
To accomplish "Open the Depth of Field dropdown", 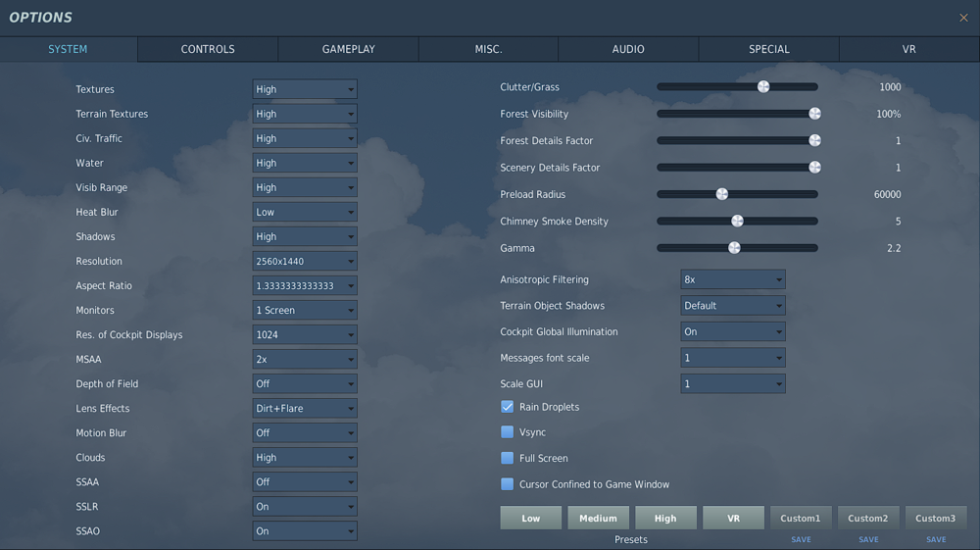I will [x=305, y=383].
